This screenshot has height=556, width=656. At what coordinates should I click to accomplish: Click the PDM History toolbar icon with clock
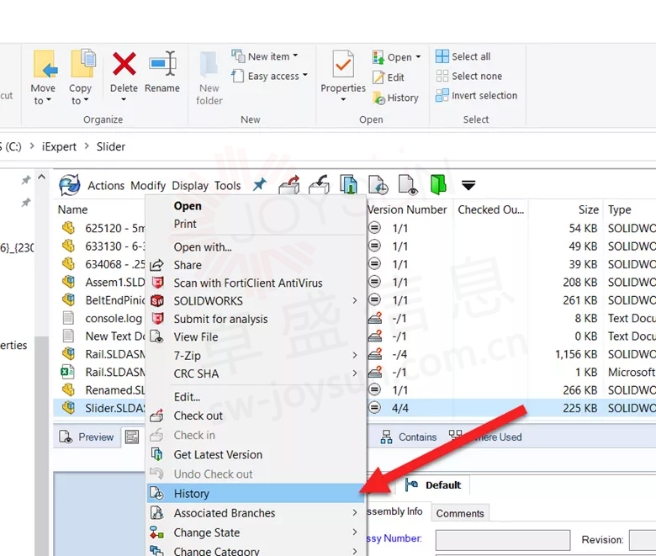point(378,185)
